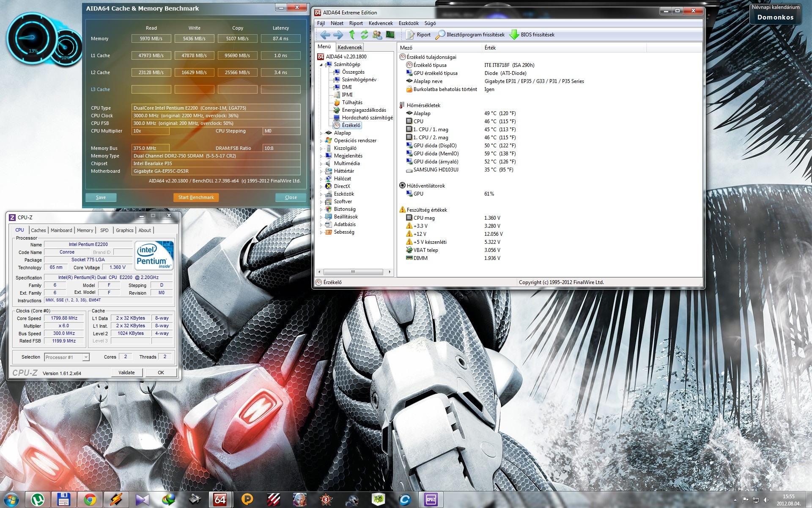The width and height of the screenshot is (812, 508).
Task: Open Winamp lightning icon in the taskbar
Action: click(x=116, y=500)
